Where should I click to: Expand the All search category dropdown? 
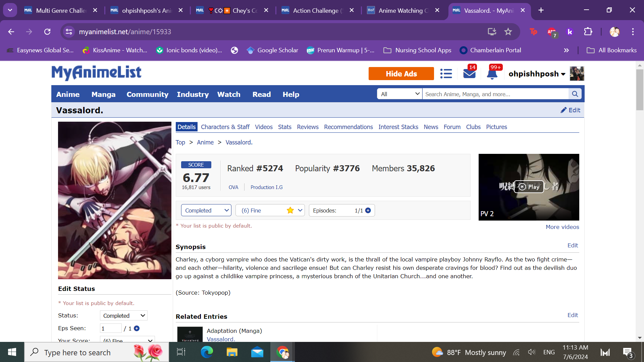[x=399, y=94]
